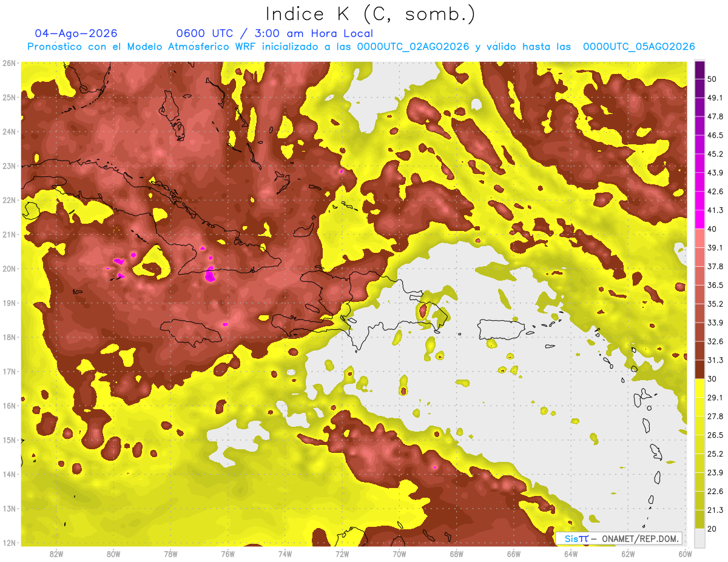This screenshot has height=562, width=728.
Task: Click the colorbar value 31.3
Action: [715, 360]
